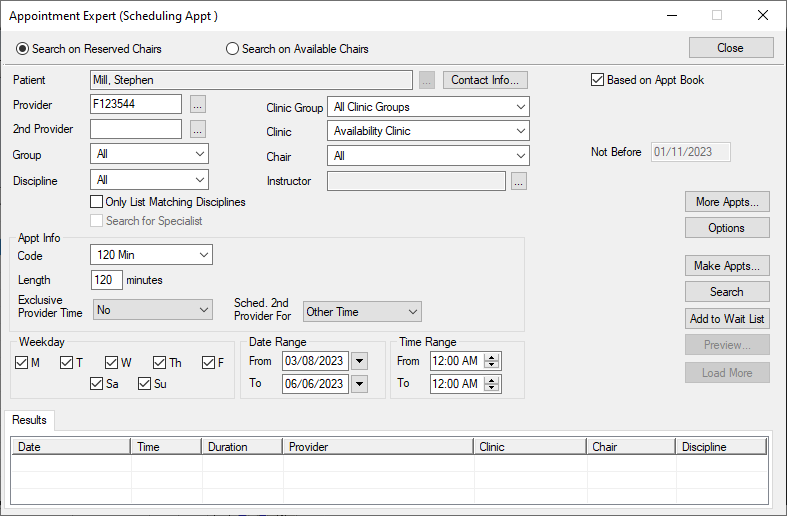Image resolution: width=787 pixels, height=516 pixels.
Task: Click the Close button
Action: point(731,48)
